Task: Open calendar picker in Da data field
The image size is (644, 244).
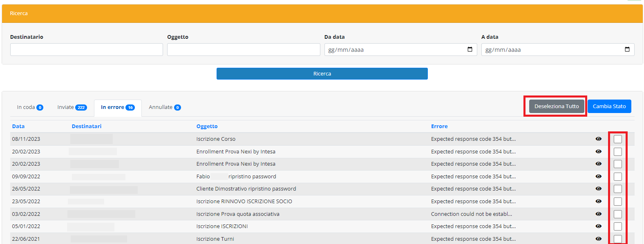Action: click(x=470, y=50)
